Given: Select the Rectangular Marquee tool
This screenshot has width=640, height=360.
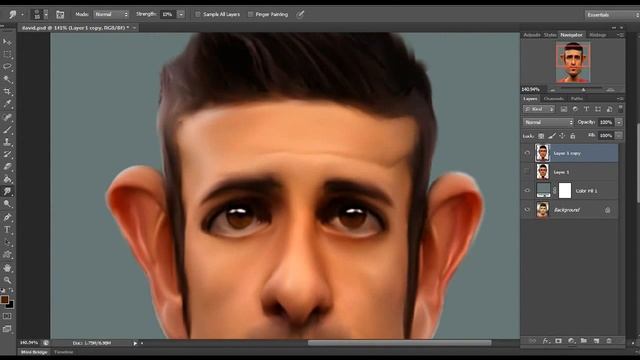Looking at the screenshot, I should click(7, 54).
